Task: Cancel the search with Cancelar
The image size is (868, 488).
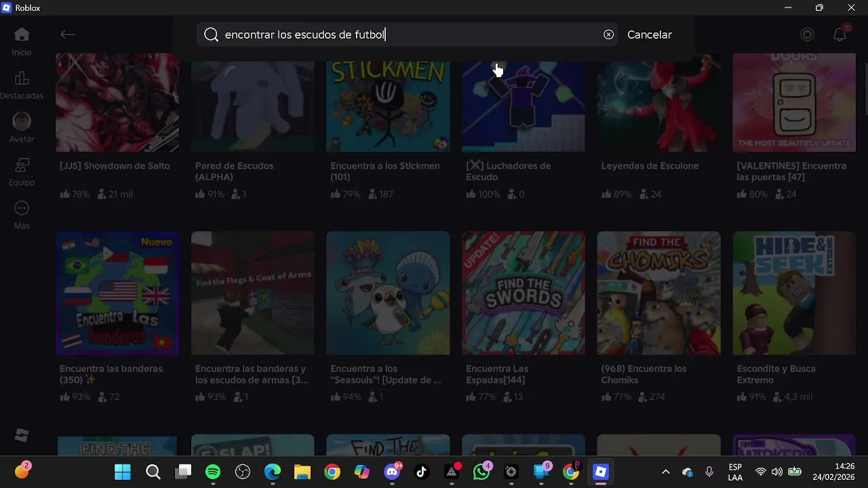Action: [650, 35]
